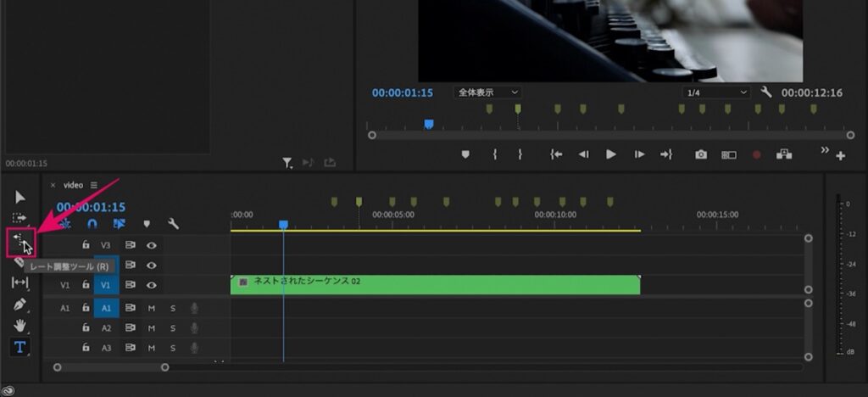The width and height of the screenshot is (868, 397).
Task: Hide track V3 with eye icon
Action: pos(151,245)
